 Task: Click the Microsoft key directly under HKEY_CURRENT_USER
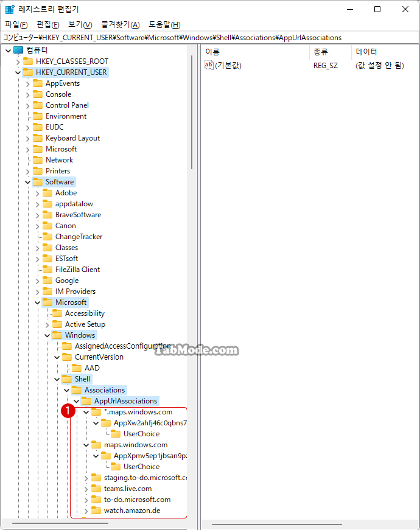[x=61, y=148]
